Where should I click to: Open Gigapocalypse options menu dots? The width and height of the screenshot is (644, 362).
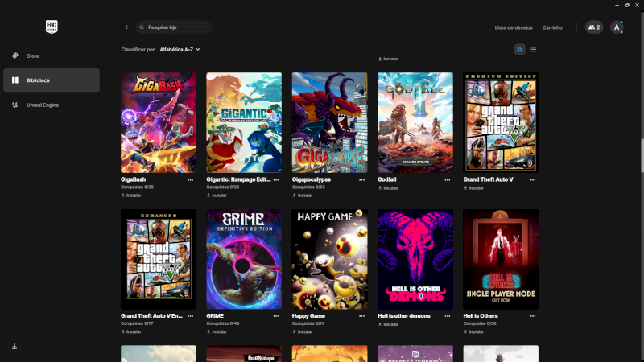pos(361,179)
